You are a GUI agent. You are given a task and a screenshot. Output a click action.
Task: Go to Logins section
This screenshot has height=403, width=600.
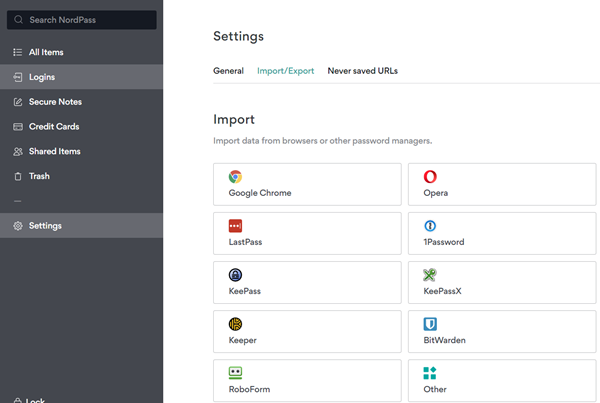[42, 77]
